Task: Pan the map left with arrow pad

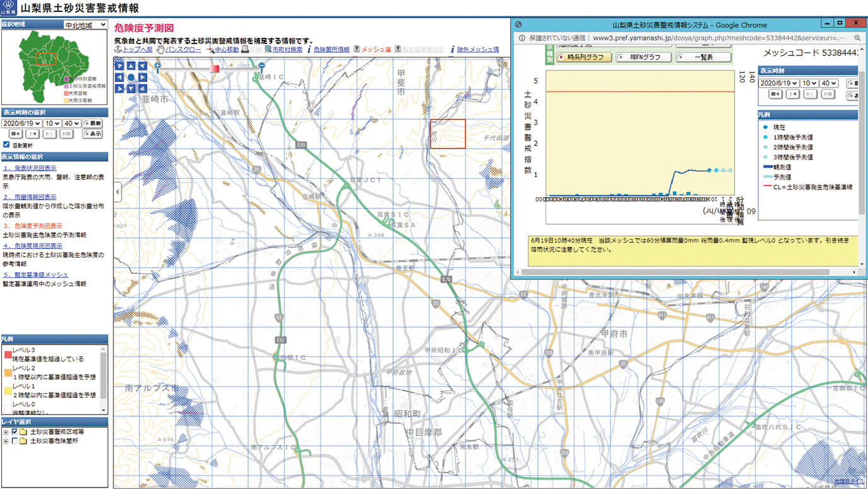Action: click(120, 77)
